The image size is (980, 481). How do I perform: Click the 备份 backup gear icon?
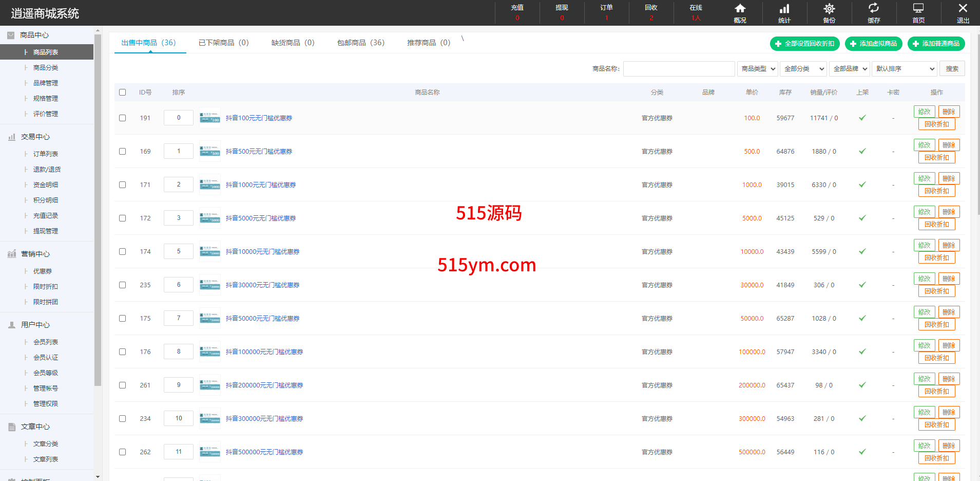pyautogui.click(x=829, y=9)
